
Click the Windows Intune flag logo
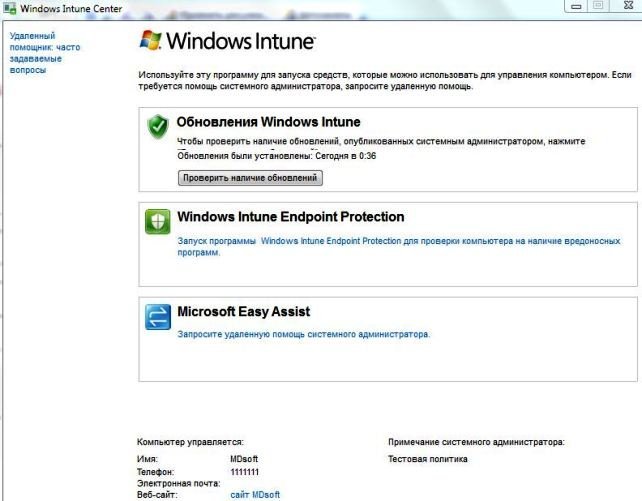[151, 40]
